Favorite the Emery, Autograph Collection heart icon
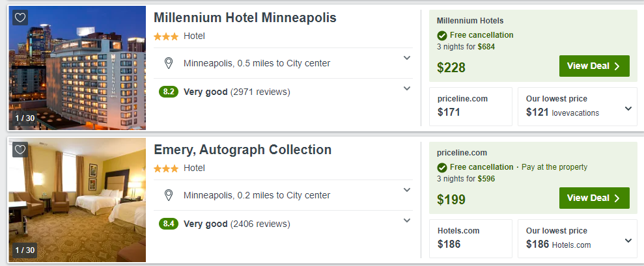The width and height of the screenshot is (644, 266). [20, 150]
